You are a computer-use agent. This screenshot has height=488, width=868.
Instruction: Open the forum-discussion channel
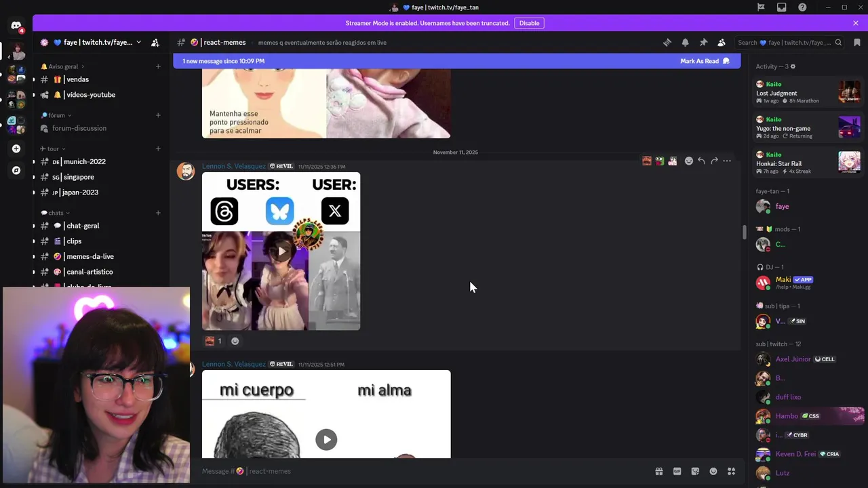click(100, 128)
